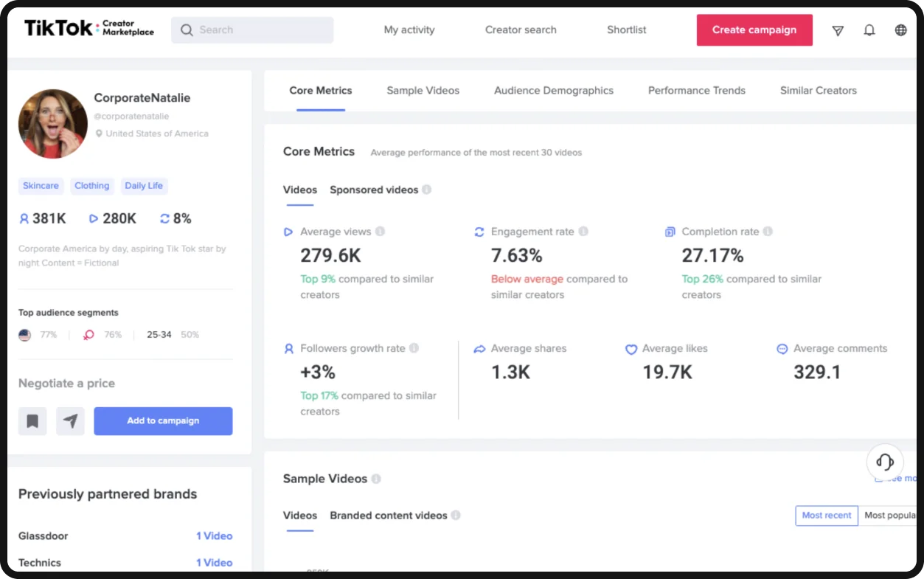Click the Create campaign button
The width and height of the screenshot is (924, 579).
(754, 30)
